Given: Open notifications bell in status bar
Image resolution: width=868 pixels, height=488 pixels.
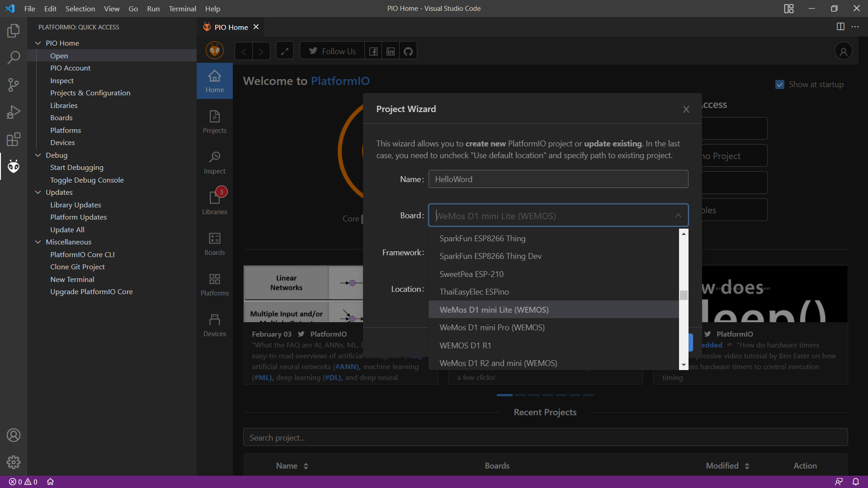Looking at the screenshot, I should tap(856, 482).
